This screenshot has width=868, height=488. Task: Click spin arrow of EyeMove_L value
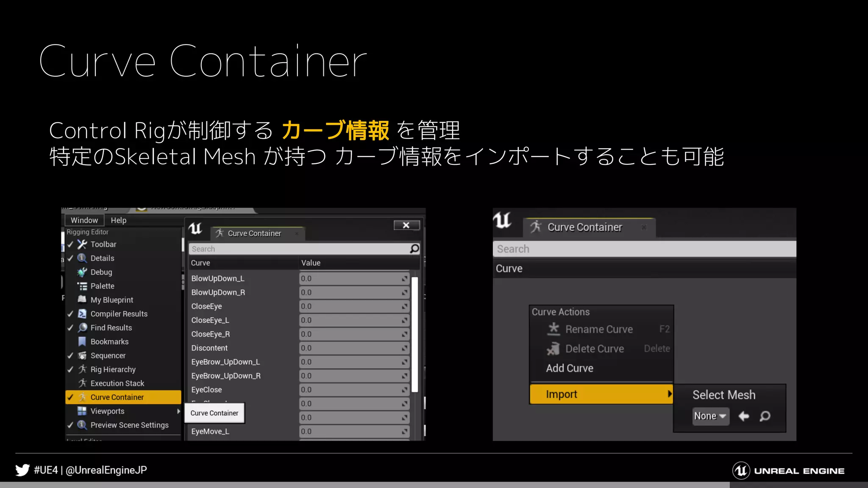405,431
